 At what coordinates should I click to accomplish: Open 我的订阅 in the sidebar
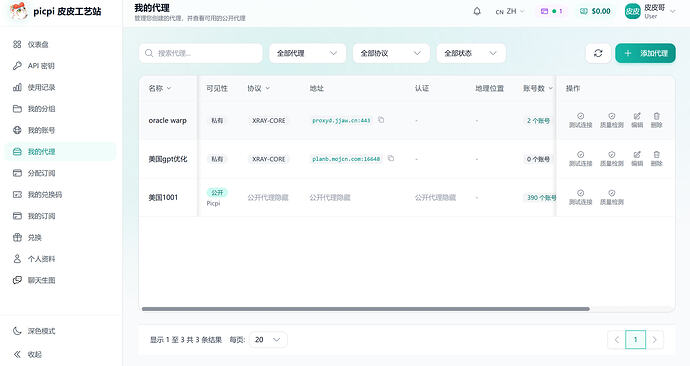61,216
